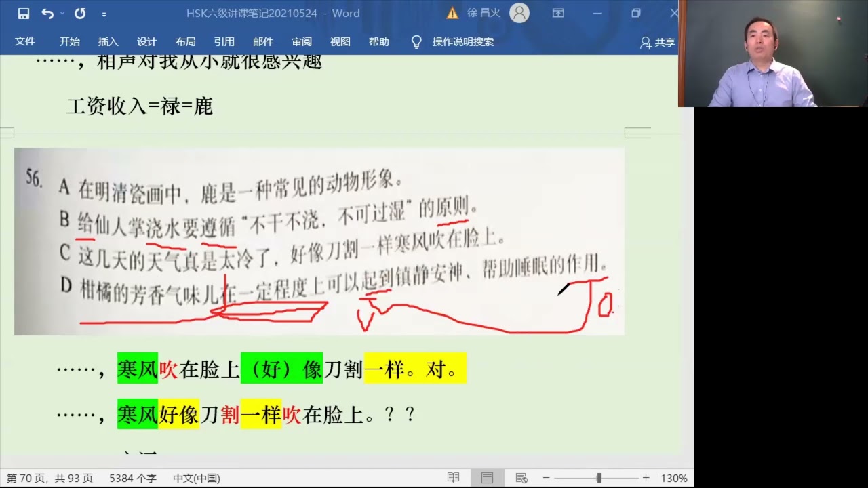The width and height of the screenshot is (868, 488).
Task: Save the document with the floppy icon
Action: tap(24, 13)
